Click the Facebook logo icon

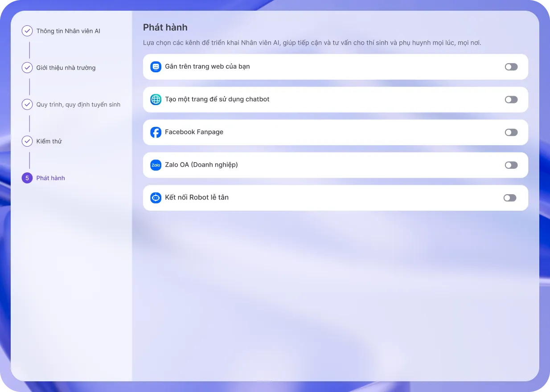(156, 132)
